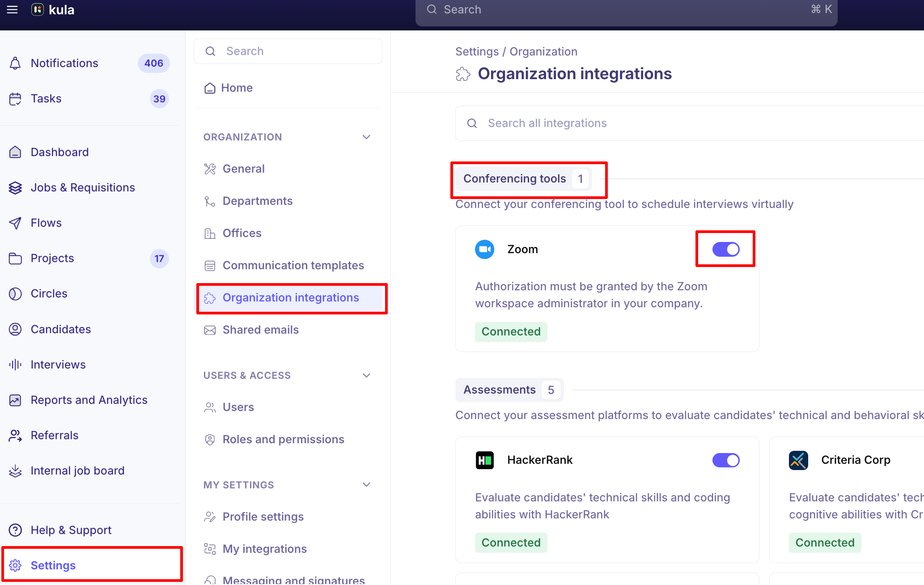Click the Departments branch icon
The height and width of the screenshot is (585, 924).
click(210, 201)
